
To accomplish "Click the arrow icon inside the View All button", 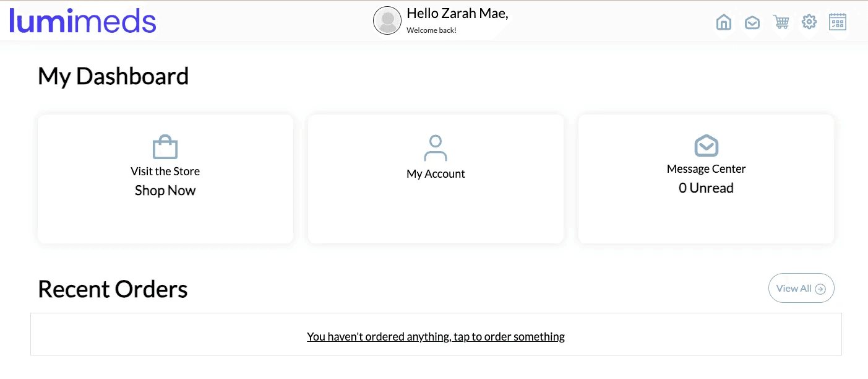I will click(x=820, y=289).
